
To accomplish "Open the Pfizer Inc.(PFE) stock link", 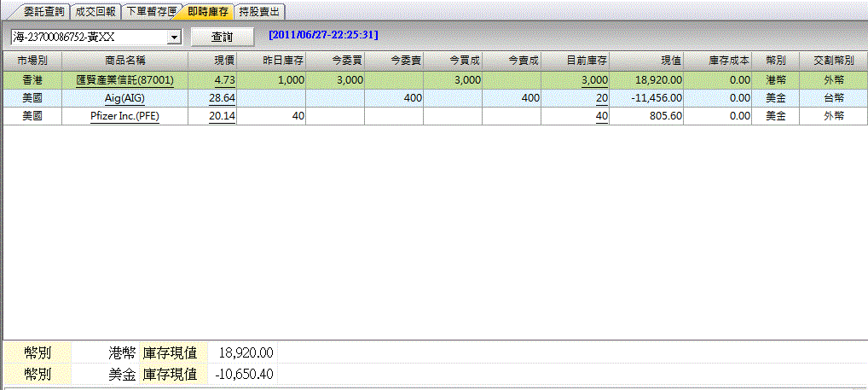I will pyautogui.click(x=124, y=116).
